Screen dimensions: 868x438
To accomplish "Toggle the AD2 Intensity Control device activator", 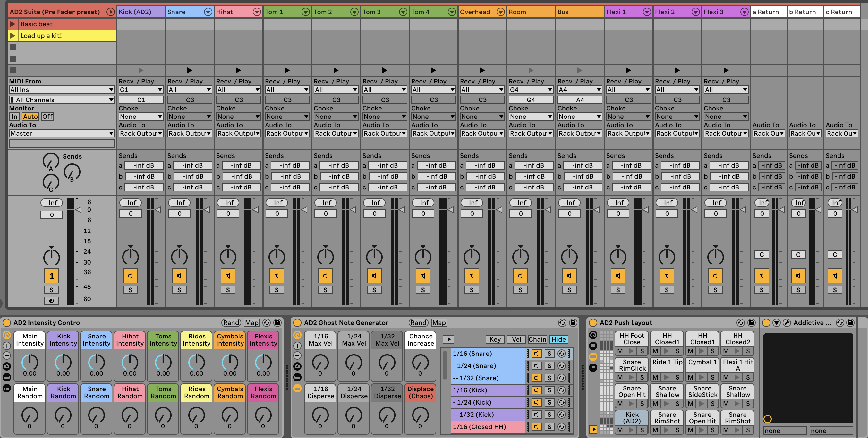I will pos(6,323).
